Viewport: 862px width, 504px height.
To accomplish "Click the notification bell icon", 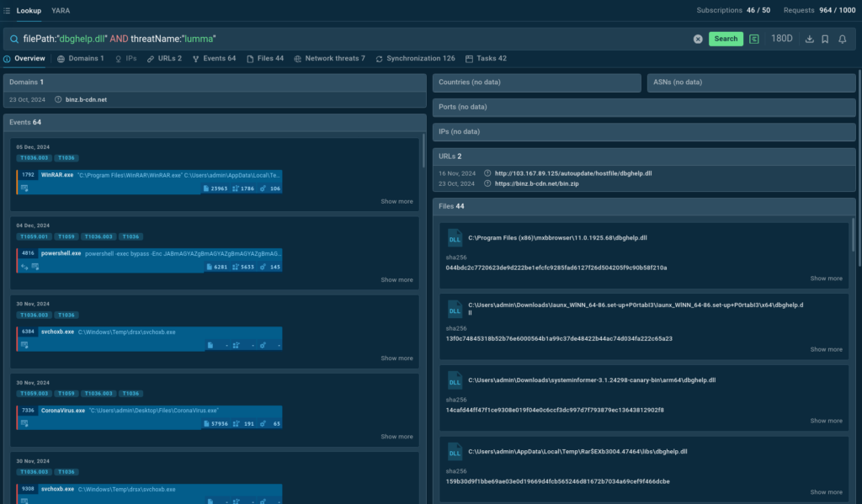I will (x=843, y=39).
